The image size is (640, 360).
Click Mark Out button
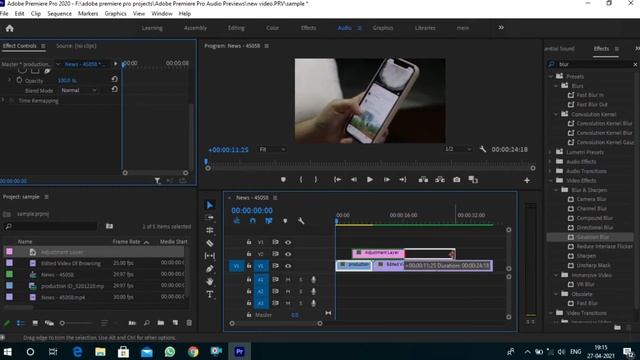(316, 180)
